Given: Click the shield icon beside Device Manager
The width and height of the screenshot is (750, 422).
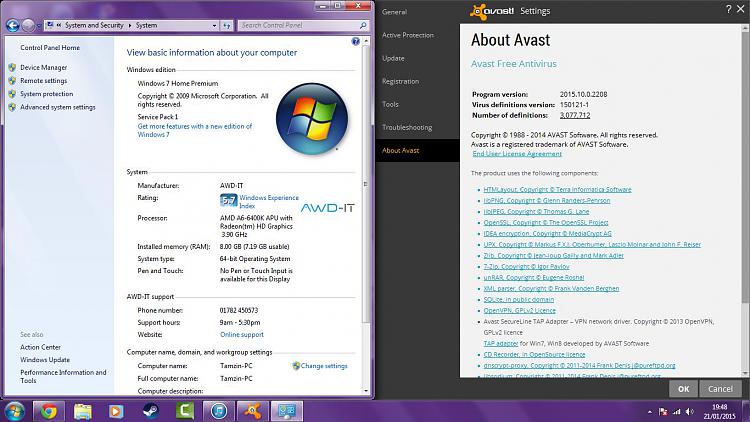Looking at the screenshot, I should 12,67.
